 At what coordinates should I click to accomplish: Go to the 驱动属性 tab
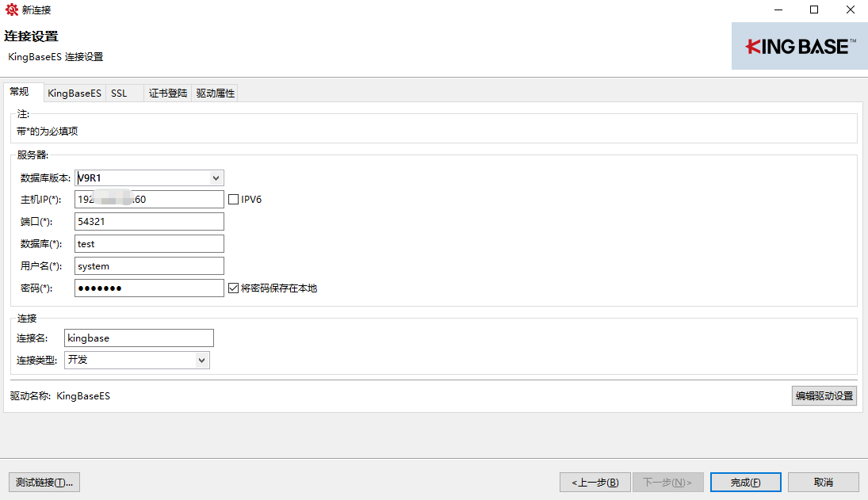point(215,94)
